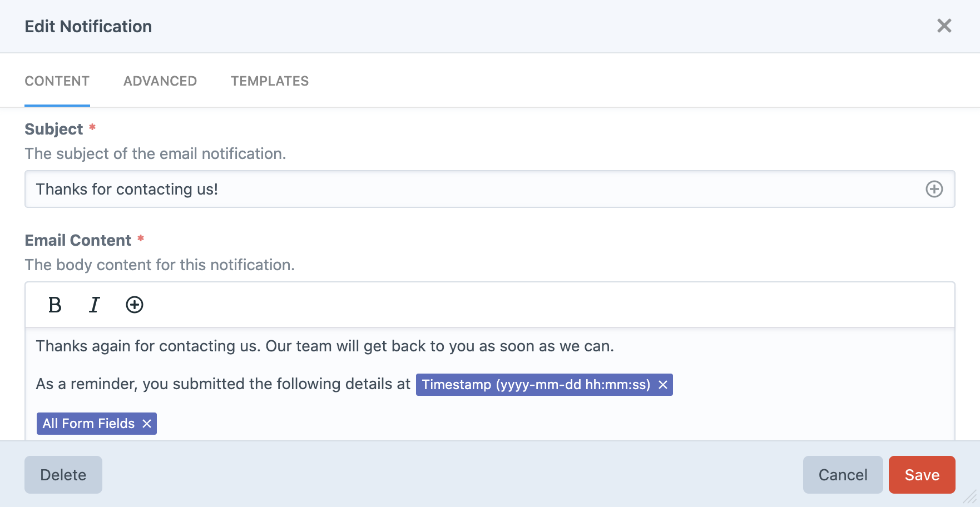This screenshot has height=507, width=980.
Task: Delete this notification
Action: point(63,475)
